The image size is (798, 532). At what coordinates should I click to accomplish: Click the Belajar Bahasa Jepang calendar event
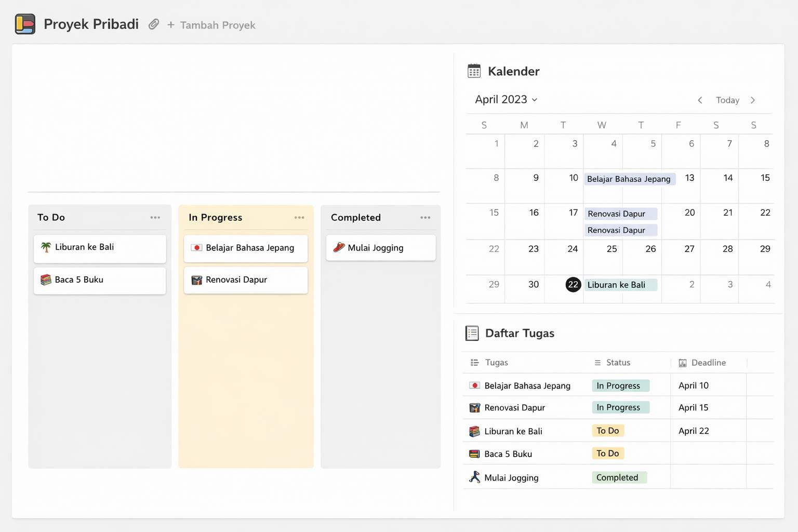coord(629,179)
